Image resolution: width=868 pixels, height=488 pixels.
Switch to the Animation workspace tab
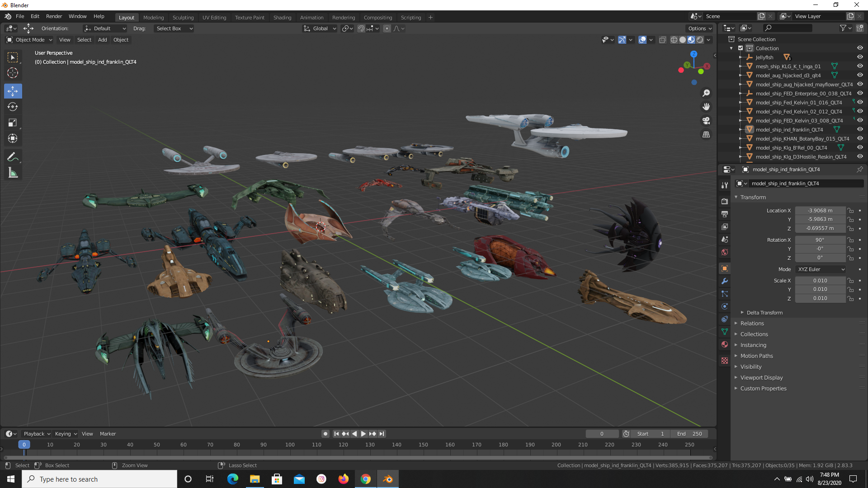[x=311, y=18]
